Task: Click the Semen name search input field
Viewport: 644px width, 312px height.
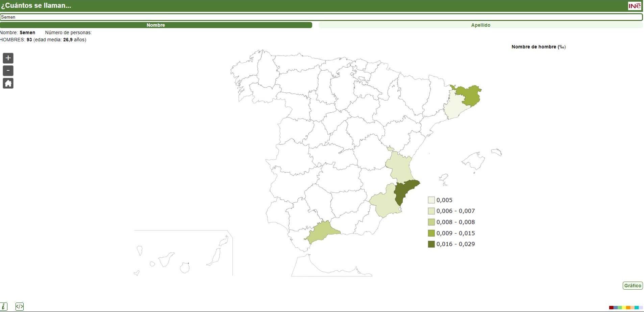Action: pyautogui.click(x=321, y=17)
